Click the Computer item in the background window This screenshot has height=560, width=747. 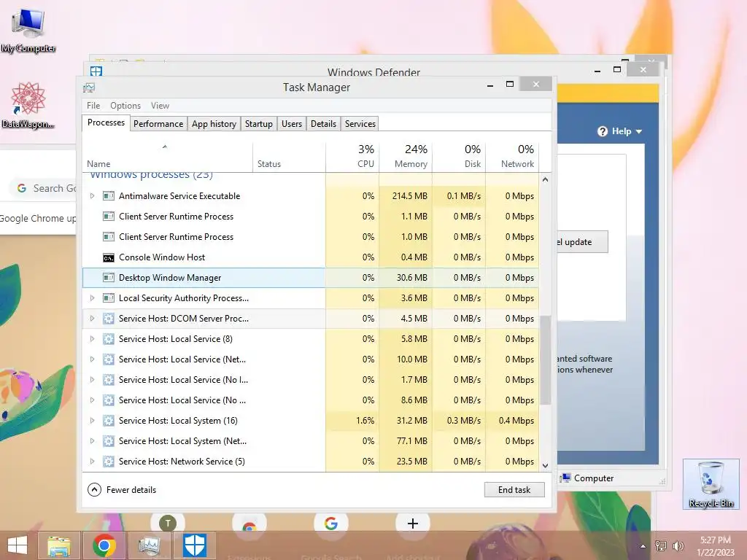point(588,478)
